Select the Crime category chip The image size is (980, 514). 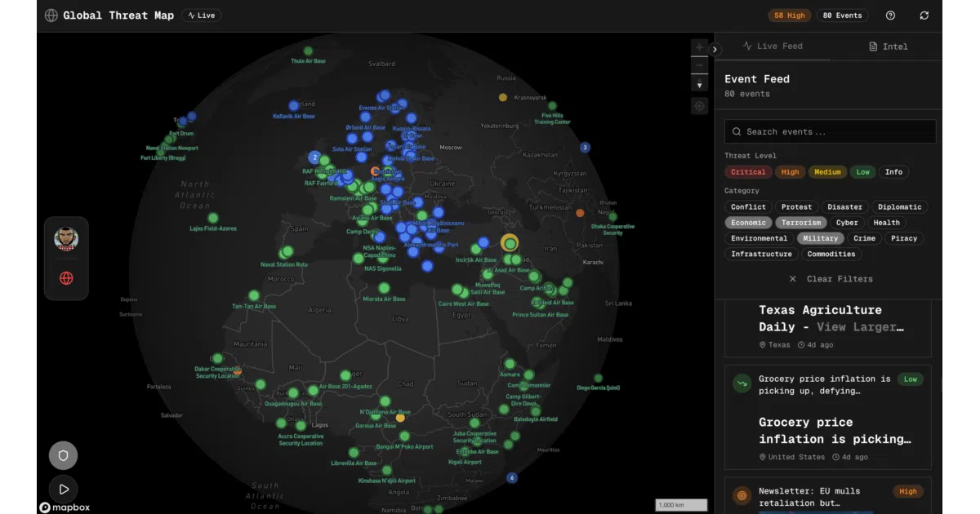(x=864, y=238)
